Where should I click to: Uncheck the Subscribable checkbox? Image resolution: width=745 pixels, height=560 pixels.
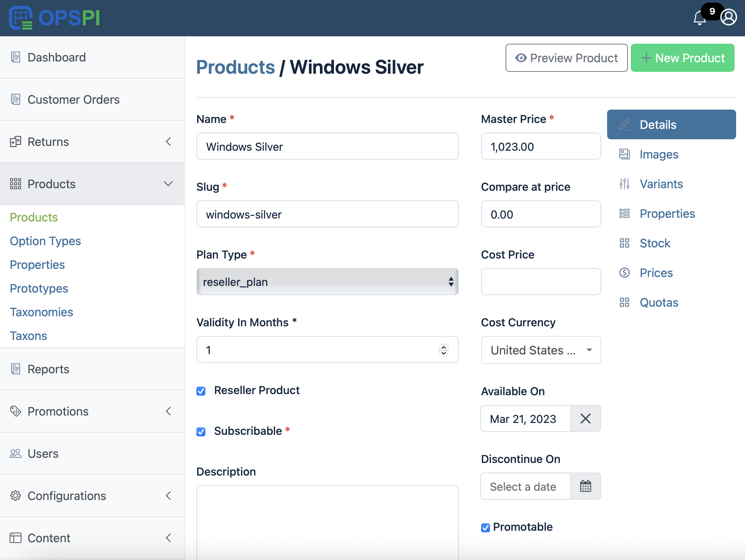[201, 432]
